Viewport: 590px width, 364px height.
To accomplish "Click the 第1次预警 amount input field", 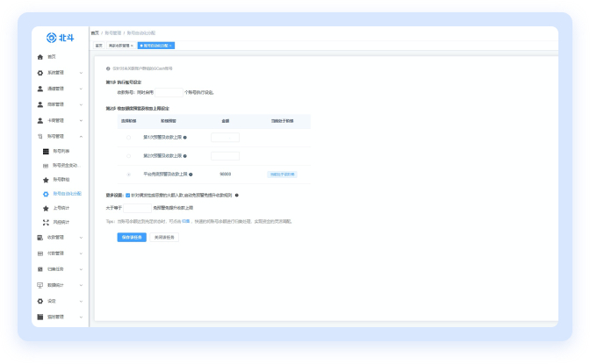I will (x=225, y=138).
